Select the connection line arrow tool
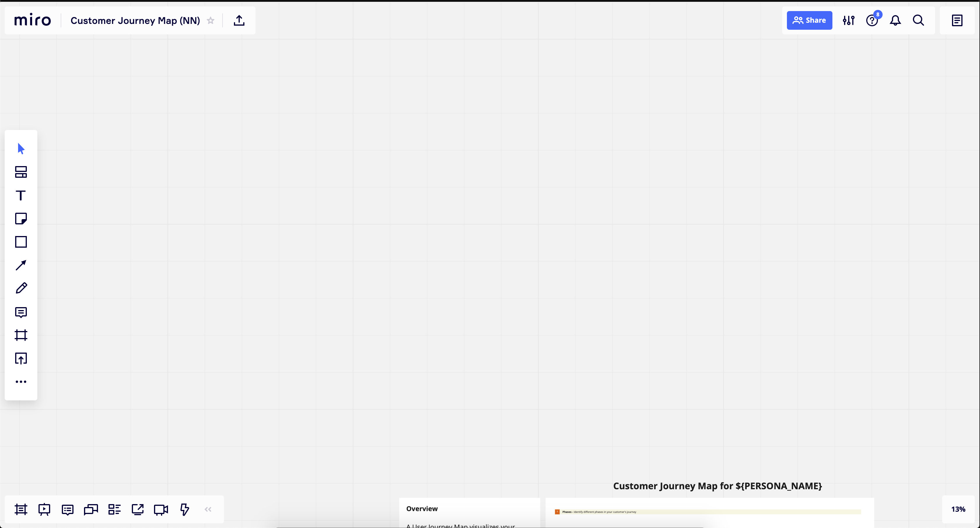 click(x=21, y=265)
